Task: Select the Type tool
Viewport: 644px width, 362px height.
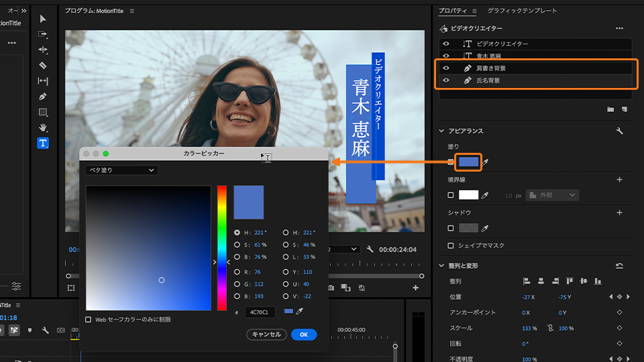Action: tap(43, 143)
